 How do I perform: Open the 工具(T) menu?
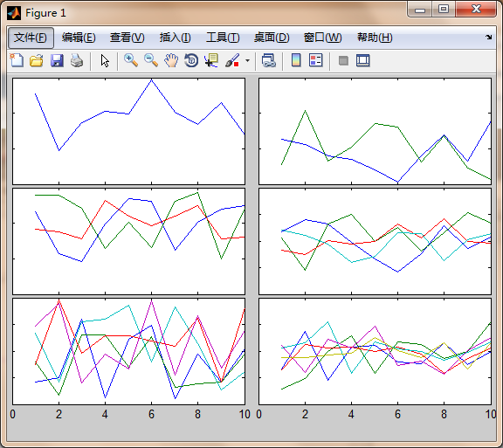point(223,38)
